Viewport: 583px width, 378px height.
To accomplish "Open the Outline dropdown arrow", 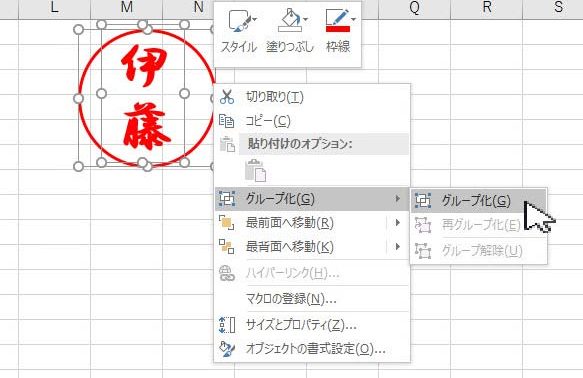I will [x=354, y=19].
